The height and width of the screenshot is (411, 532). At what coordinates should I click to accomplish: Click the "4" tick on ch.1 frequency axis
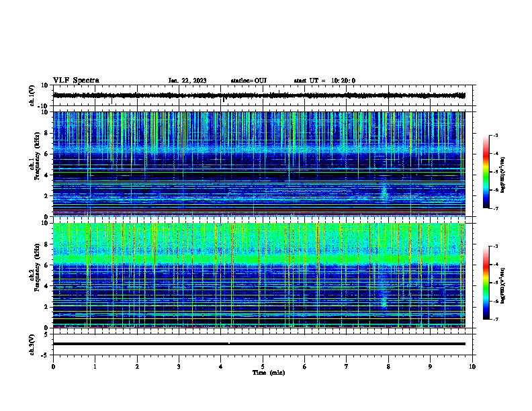[46, 175]
